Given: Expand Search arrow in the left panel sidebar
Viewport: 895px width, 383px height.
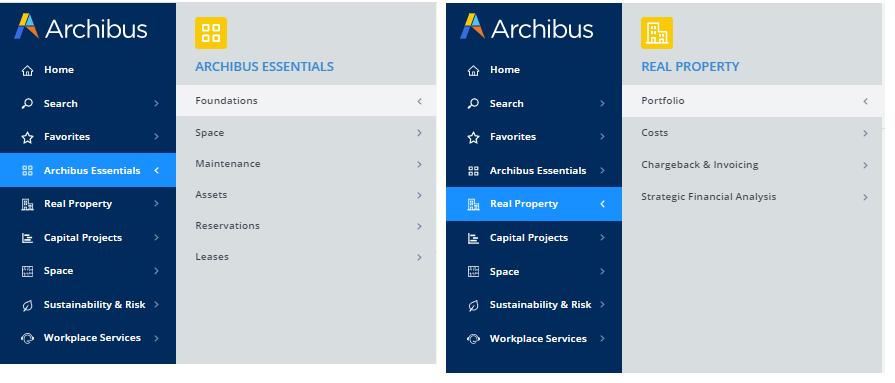Looking at the screenshot, I should point(156,104).
